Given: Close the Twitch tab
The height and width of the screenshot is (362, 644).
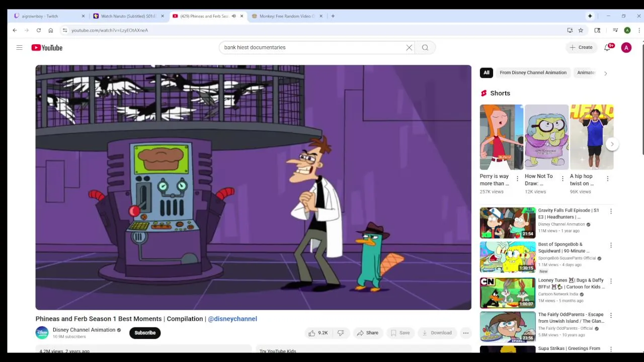Looking at the screenshot, I should [83, 16].
